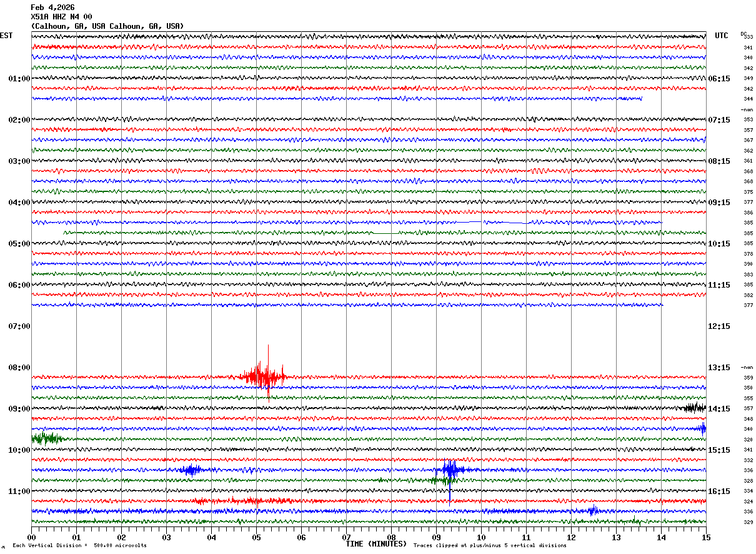
Task: Click the 15 minute tick on the time axis
Action: coord(705,537)
